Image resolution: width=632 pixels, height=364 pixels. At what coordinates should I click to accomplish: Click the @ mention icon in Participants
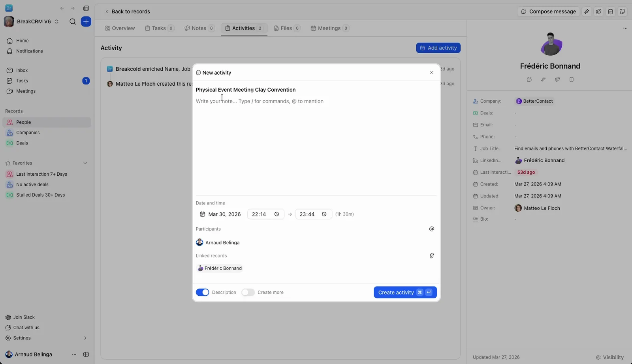point(431,229)
